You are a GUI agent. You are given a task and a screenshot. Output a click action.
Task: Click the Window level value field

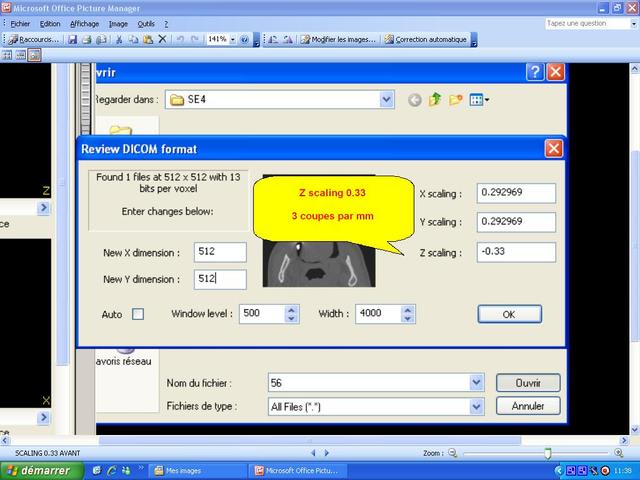tap(262, 314)
